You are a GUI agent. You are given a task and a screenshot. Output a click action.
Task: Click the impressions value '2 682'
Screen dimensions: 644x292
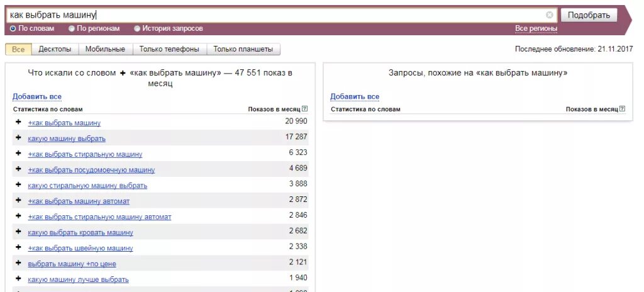click(298, 230)
